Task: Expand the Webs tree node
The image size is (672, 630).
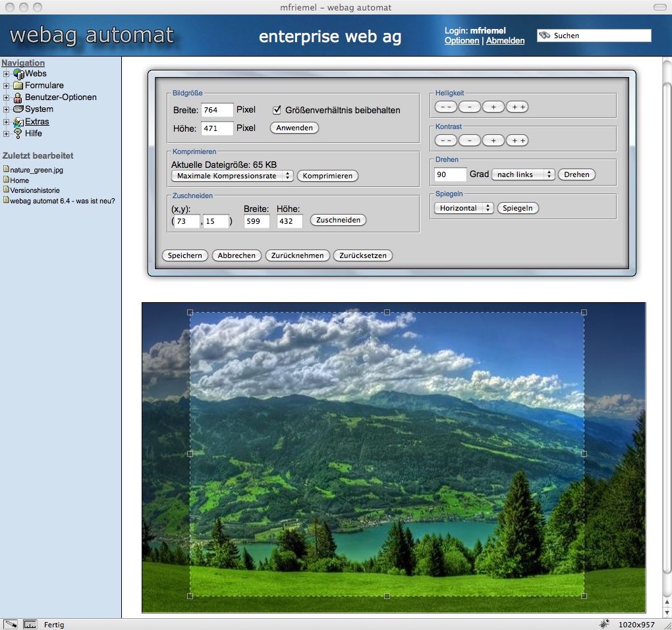Action: (x=7, y=74)
